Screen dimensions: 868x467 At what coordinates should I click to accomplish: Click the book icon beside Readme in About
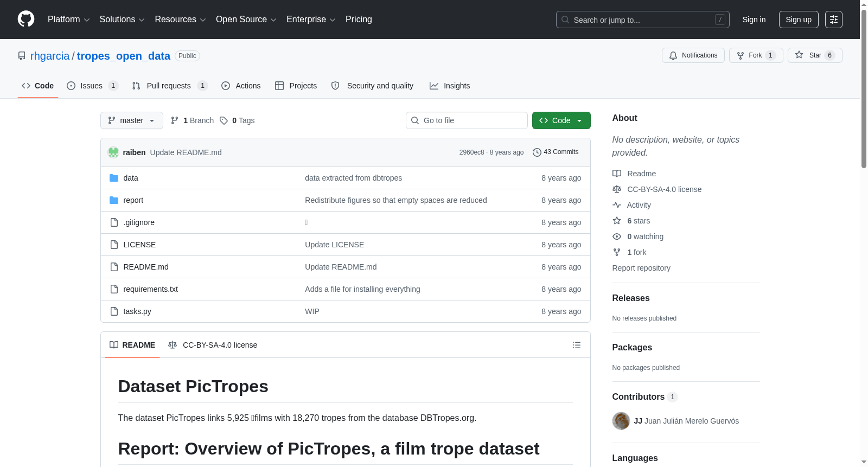pos(617,174)
